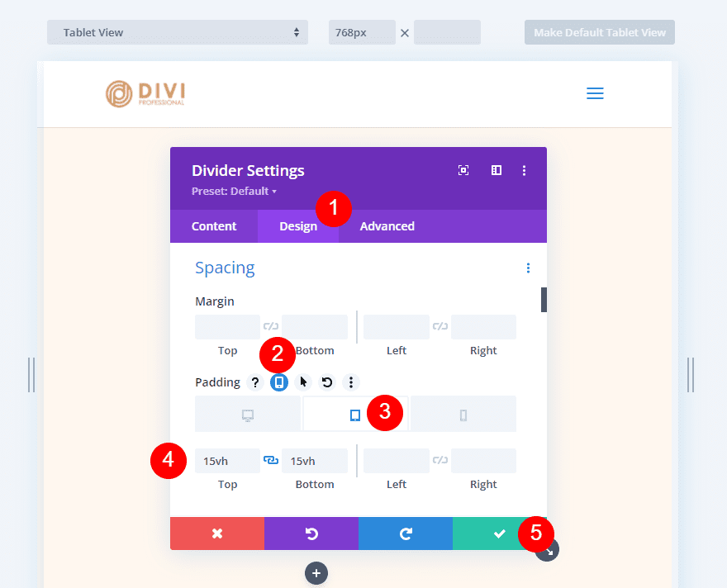Open the Tablet View dropdown
The image size is (727, 588).
click(178, 32)
